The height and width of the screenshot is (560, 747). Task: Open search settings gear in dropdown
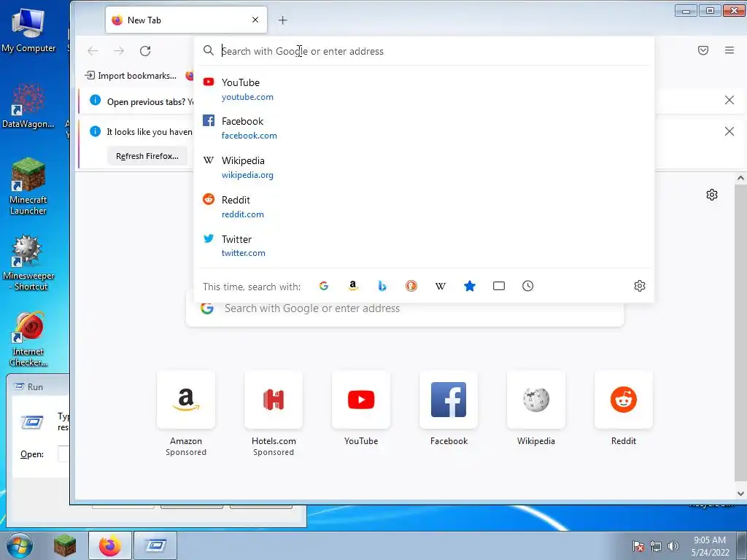640,286
